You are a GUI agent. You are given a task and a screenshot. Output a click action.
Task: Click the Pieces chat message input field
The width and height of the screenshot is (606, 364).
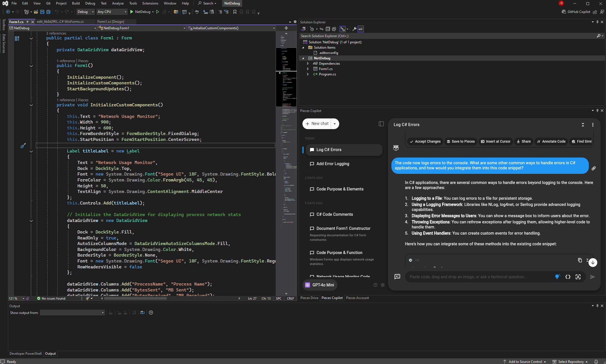click(x=479, y=277)
